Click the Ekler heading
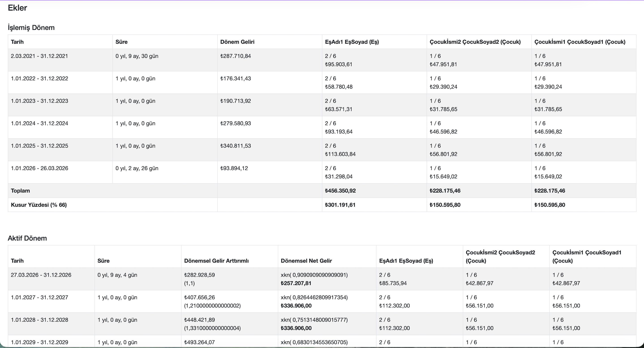Image resolution: width=644 pixels, height=348 pixels. [x=17, y=8]
